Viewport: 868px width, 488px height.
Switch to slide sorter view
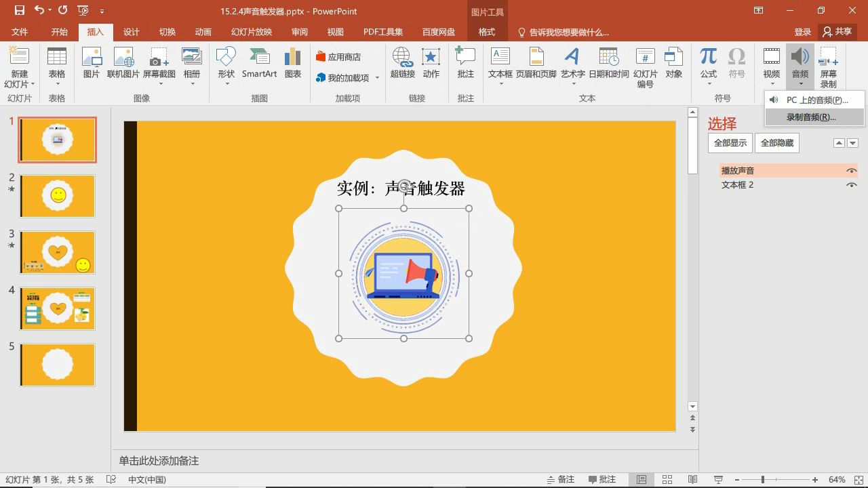click(667, 479)
